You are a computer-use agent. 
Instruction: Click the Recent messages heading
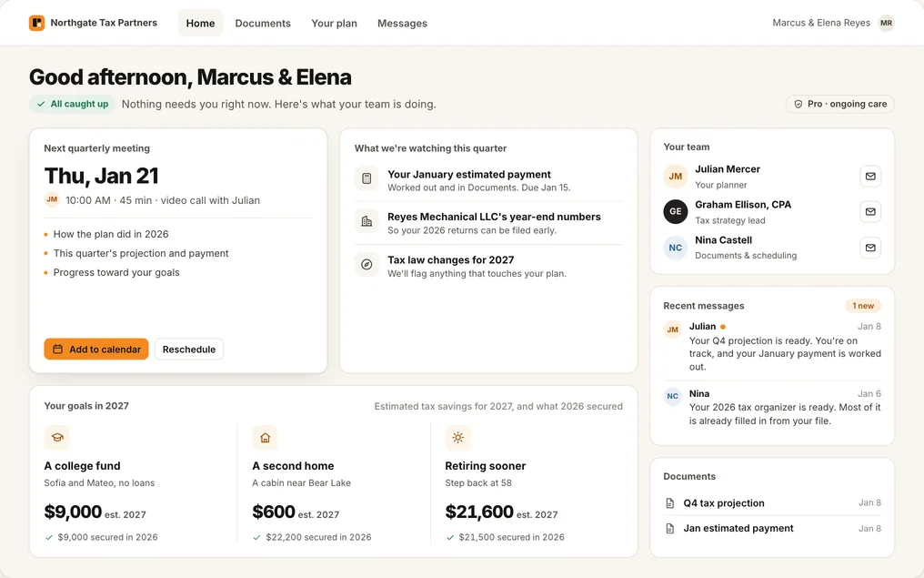(x=704, y=306)
